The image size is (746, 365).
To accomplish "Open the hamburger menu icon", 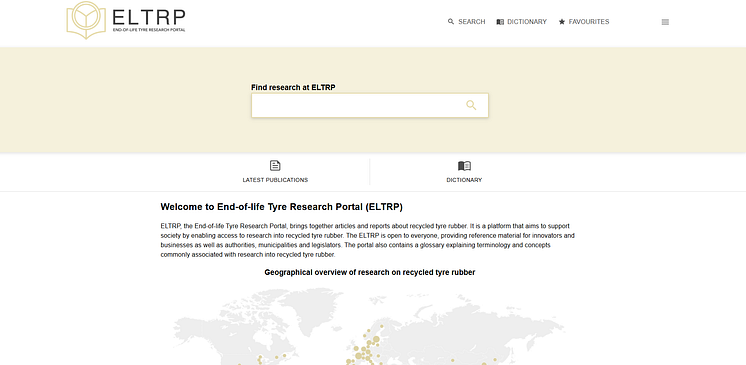I will (665, 22).
